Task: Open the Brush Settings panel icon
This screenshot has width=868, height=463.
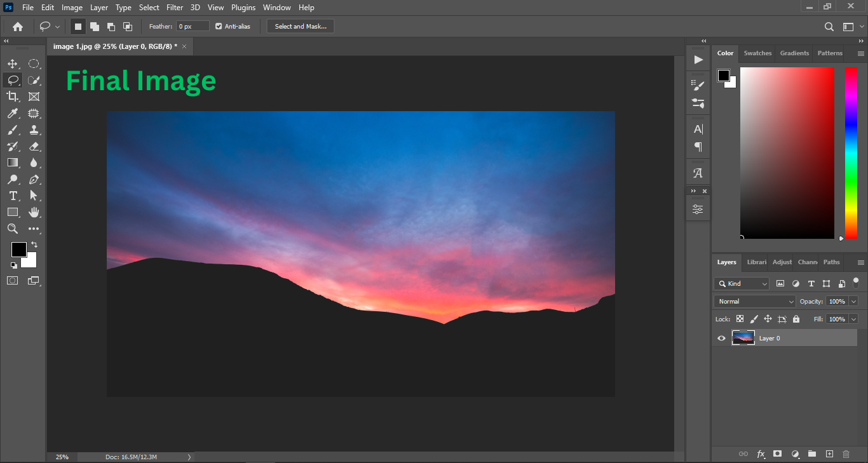Action: click(698, 84)
